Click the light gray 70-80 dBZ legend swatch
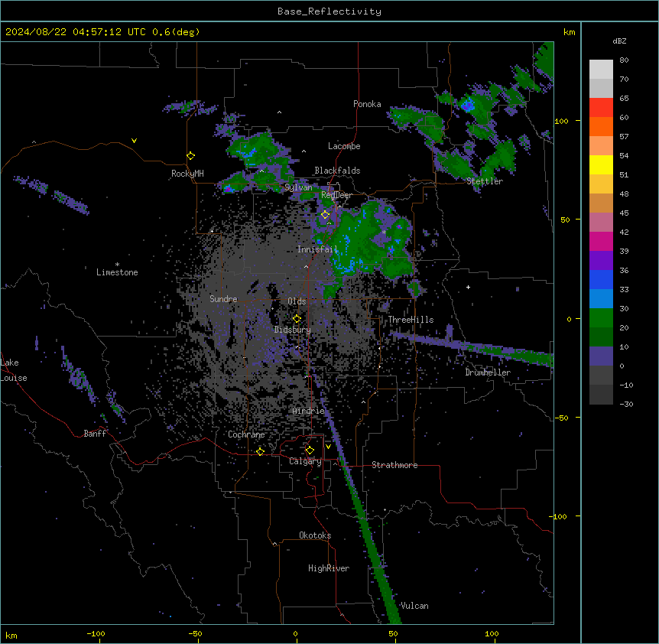This screenshot has height=644, width=659. click(x=601, y=70)
